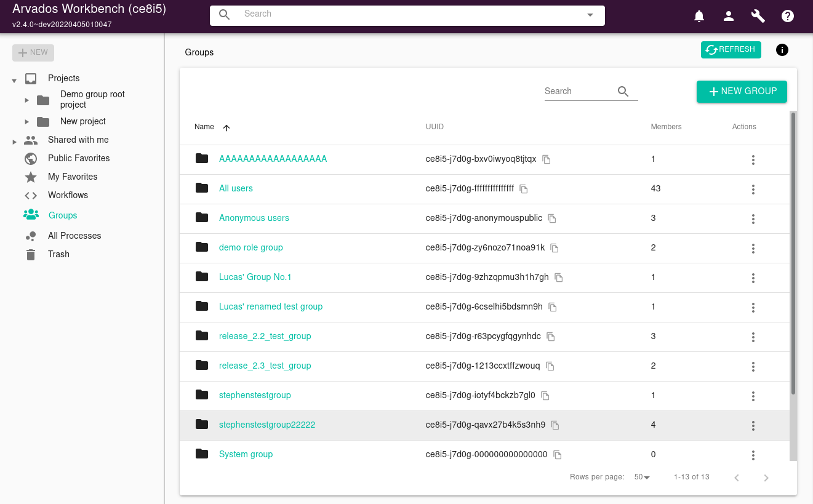Copy UUID of All users group
Screen dimensions: 813x504
[x=524, y=189]
